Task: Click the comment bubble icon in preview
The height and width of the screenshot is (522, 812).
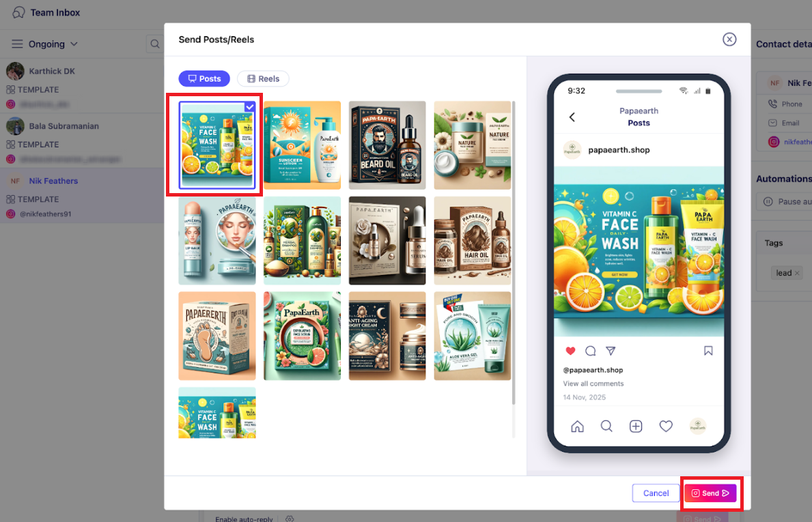Action: (x=590, y=351)
